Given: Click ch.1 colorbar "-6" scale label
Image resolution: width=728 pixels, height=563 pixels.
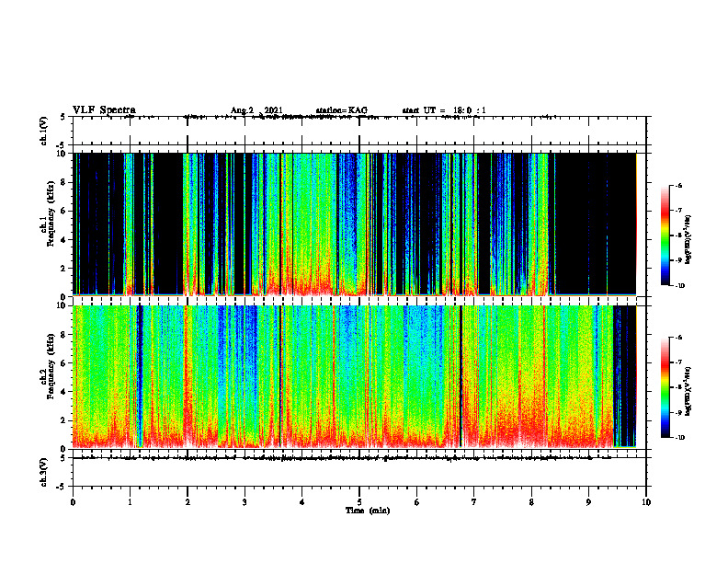Looking at the screenshot, I should point(678,185).
